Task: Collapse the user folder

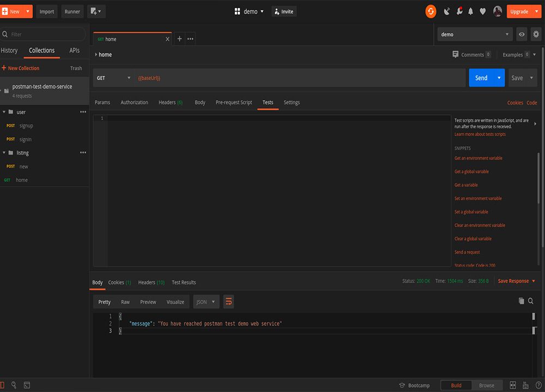Action: click(x=4, y=112)
